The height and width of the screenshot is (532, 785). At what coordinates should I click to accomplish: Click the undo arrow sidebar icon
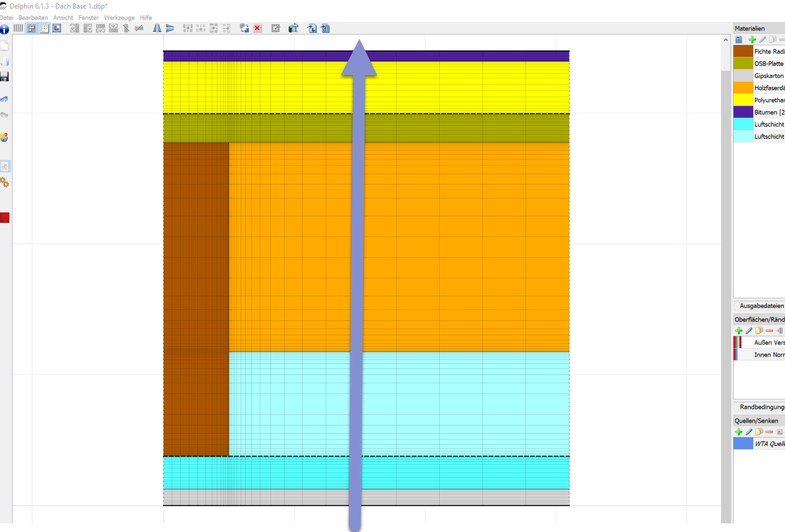(5, 99)
